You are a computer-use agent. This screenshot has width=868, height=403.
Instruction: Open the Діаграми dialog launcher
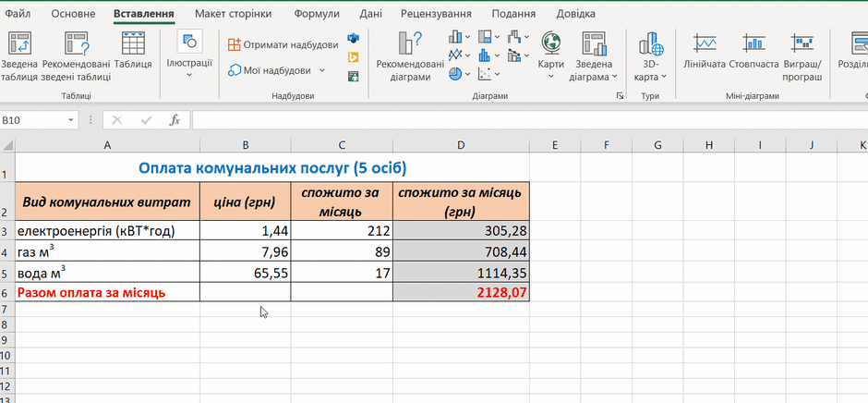point(620,96)
